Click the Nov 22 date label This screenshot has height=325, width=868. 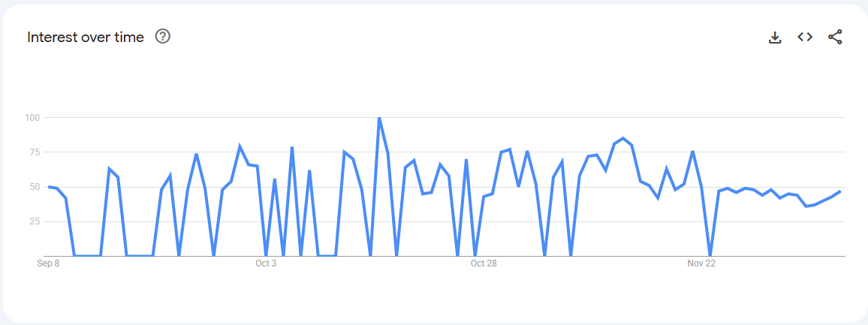[x=702, y=263]
